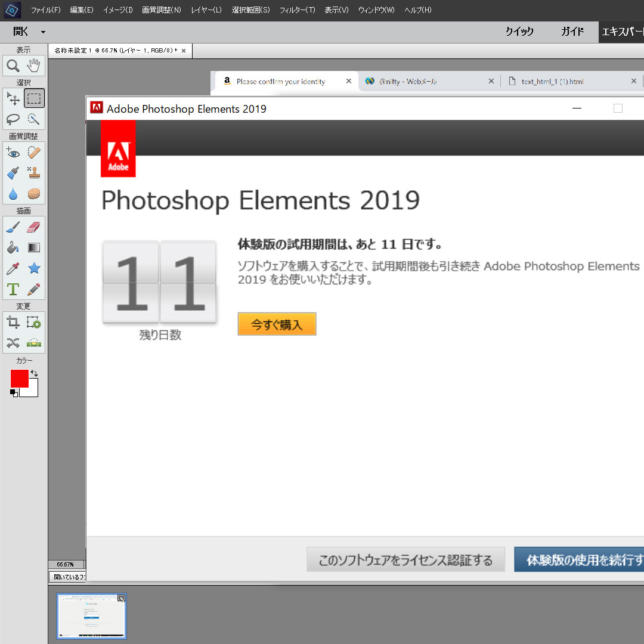Open the イメージ(I) menu
This screenshot has width=644, height=644.
point(118,10)
